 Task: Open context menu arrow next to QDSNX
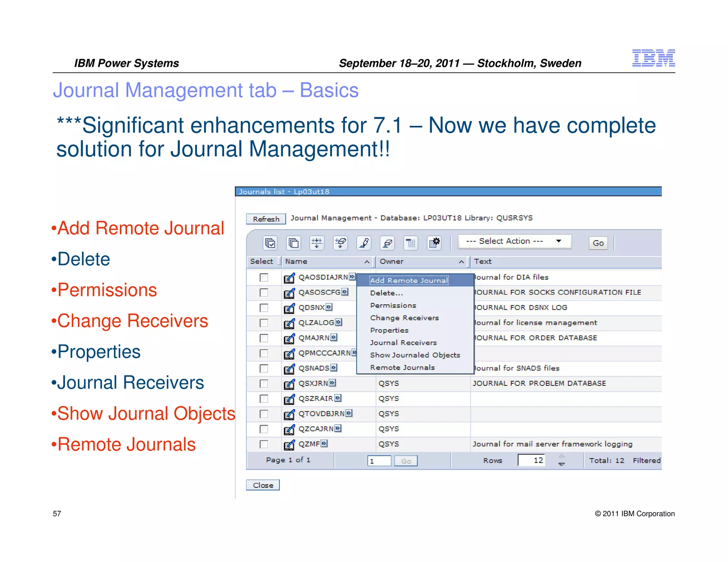(329, 307)
